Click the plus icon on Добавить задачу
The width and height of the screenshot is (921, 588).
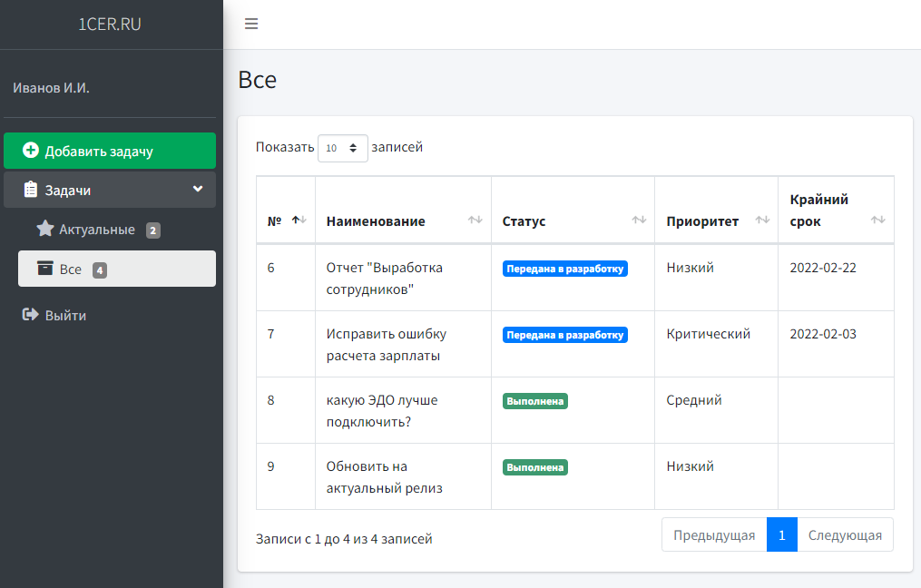coord(31,151)
